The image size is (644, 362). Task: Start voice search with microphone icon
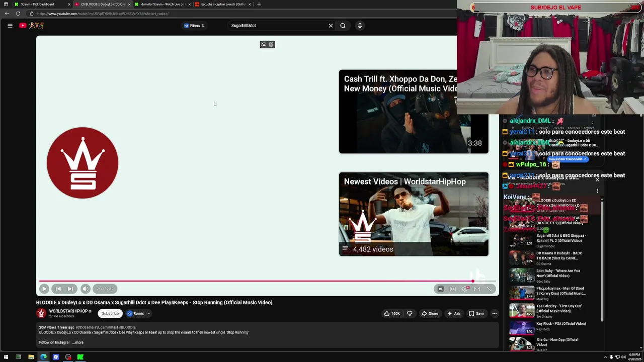[x=360, y=26]
